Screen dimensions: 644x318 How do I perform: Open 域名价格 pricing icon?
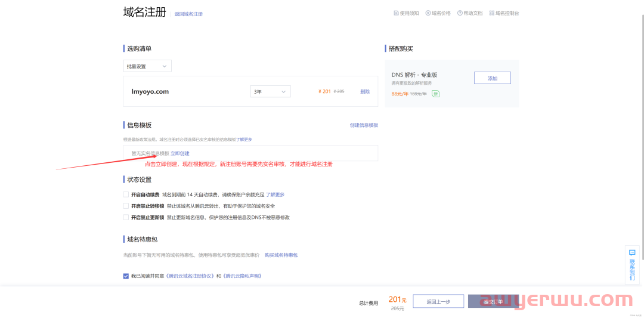pyautogui.click(x=428, y=13)
